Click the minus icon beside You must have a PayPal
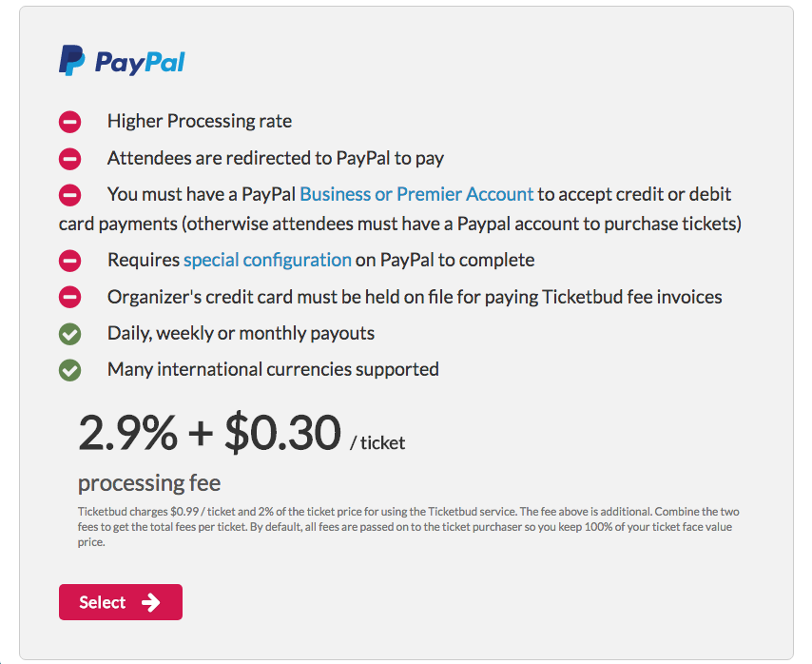 point(70,195)
